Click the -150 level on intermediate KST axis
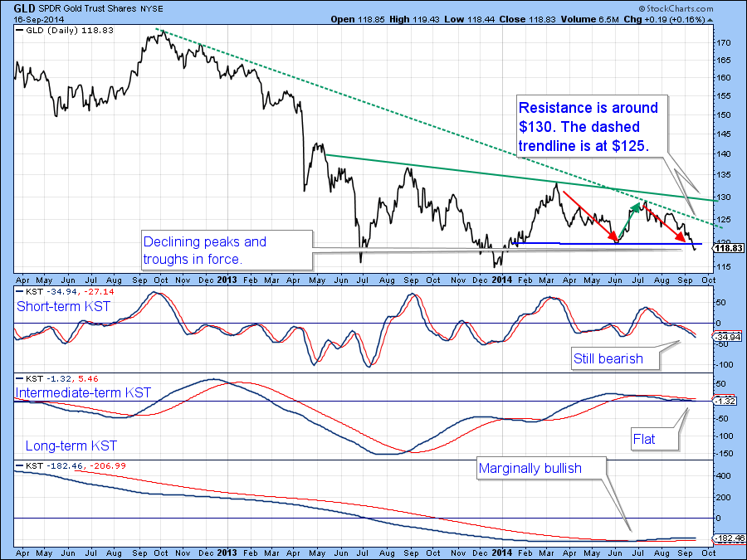Image resolution: width=747 pixels, height=560 pixels. pyautogui.click(x=725, y=453)
